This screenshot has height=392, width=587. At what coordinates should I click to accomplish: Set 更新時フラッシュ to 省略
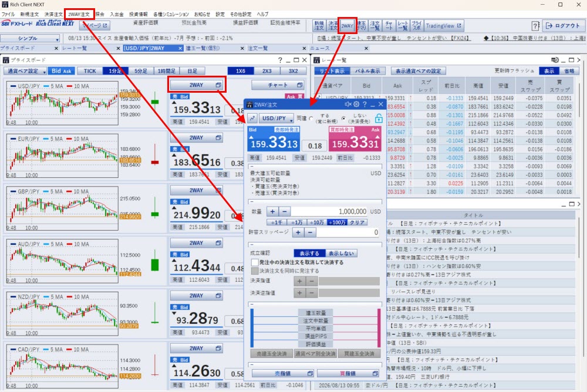[569, 71]
